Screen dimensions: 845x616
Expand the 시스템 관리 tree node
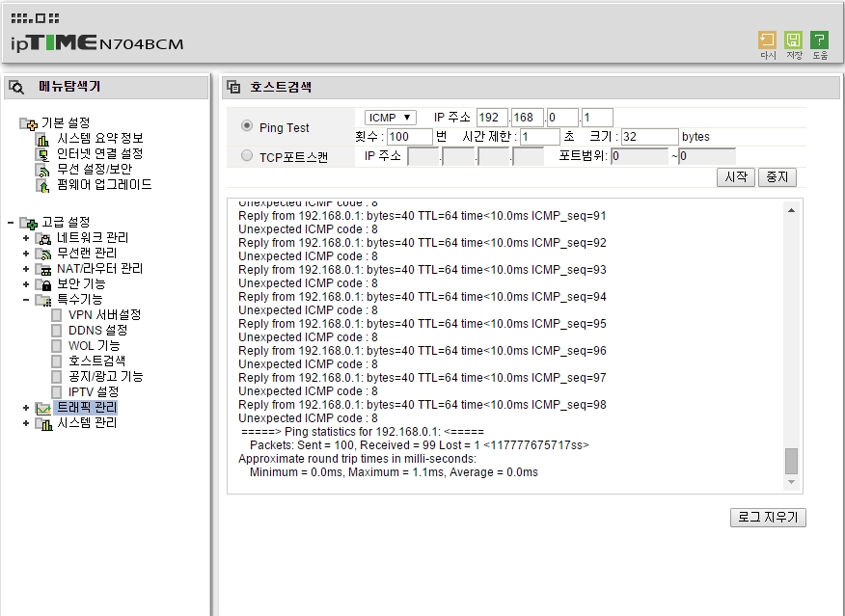pyautogui.click(x=26, y=423)
